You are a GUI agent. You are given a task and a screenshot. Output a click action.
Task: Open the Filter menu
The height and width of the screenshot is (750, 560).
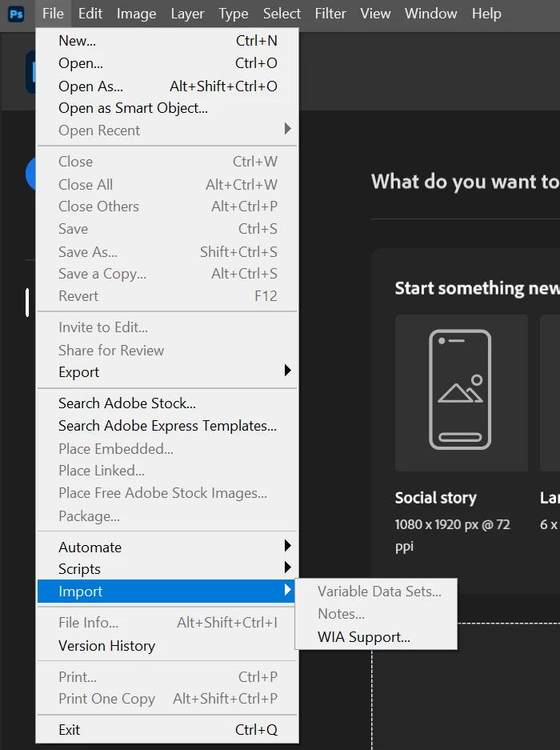330,14
